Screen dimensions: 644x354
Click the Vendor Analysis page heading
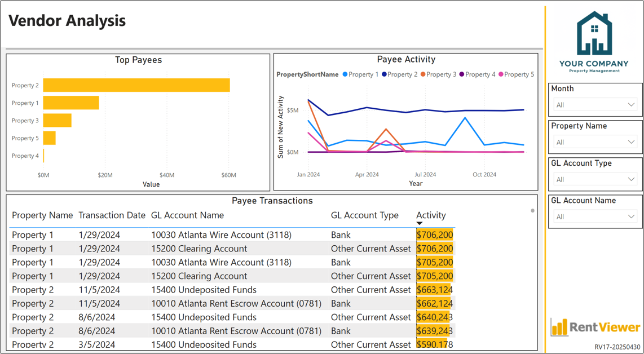pyautogui.click(x=67, y=20)
